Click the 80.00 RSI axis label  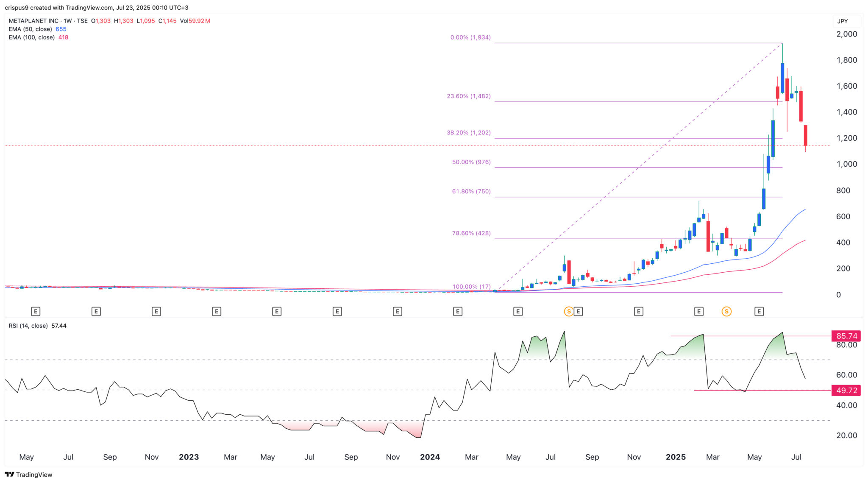click(846, 345)
